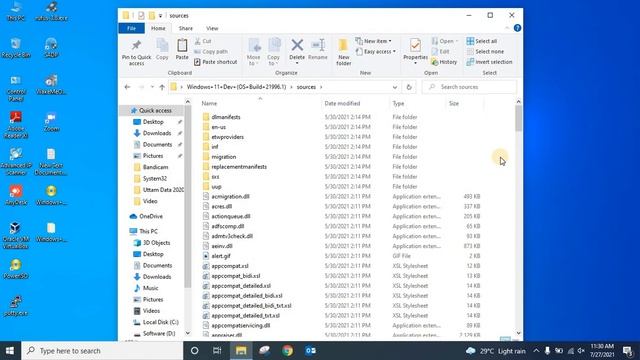Sort by Name column header
Viewport: 640px width, 360px height.
[260, 103]
